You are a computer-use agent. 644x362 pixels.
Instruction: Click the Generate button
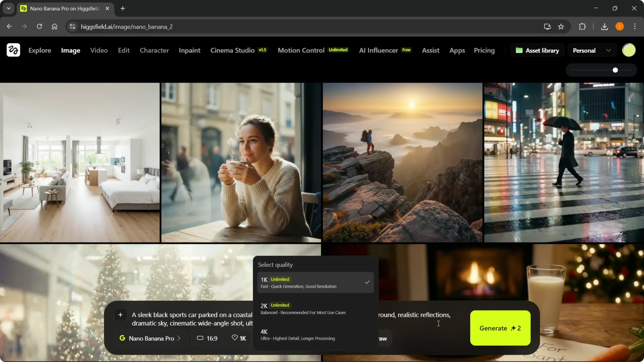[x=499, y=328]
